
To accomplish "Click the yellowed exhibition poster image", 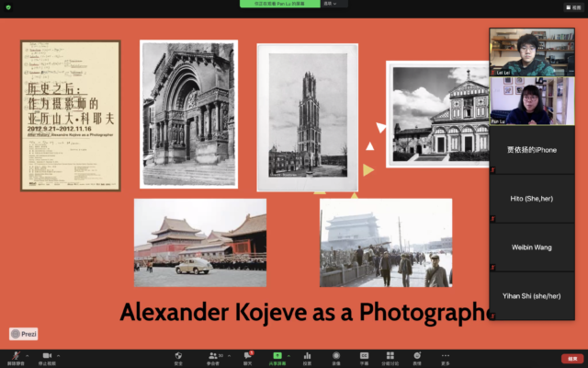I will point(71,116).
